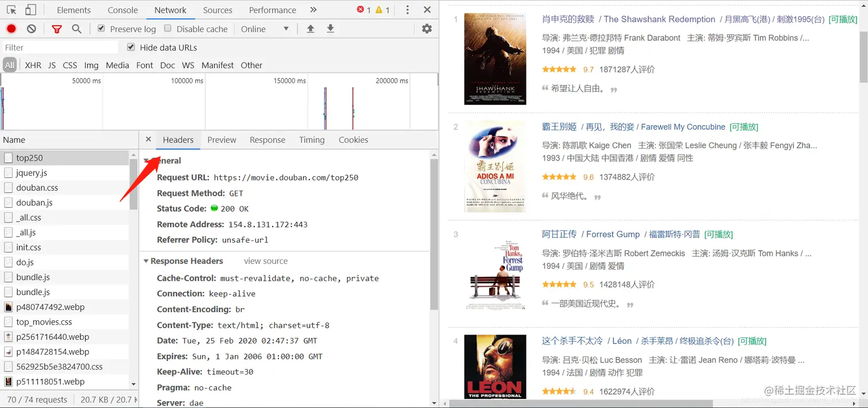Click the scroll-down arrow of request list

pyautogui.click(x=134, y=384)
